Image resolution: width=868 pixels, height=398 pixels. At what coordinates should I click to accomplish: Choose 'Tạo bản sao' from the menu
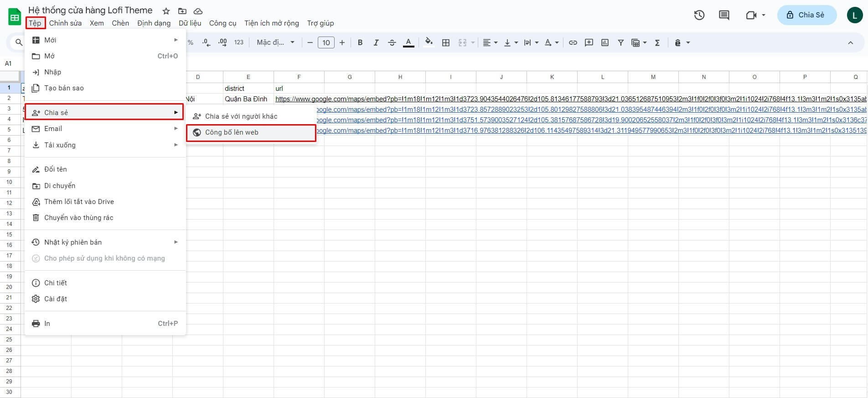(105, 88)
